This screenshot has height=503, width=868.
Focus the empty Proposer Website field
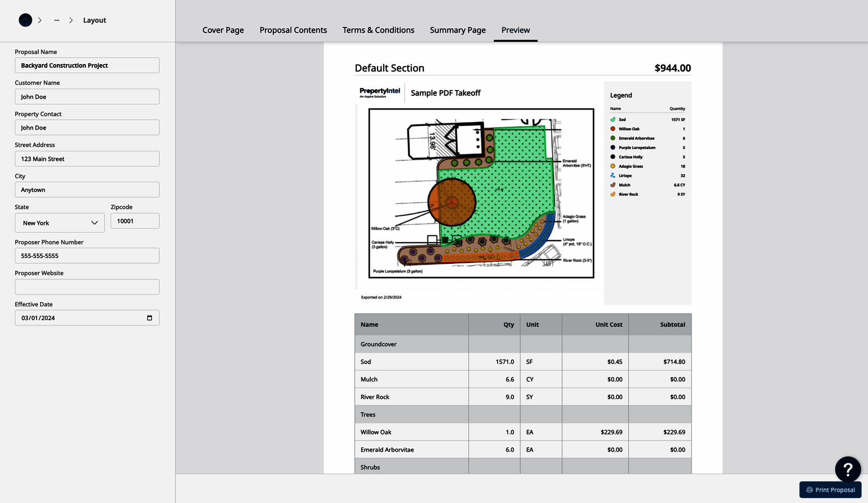point(87,287)
